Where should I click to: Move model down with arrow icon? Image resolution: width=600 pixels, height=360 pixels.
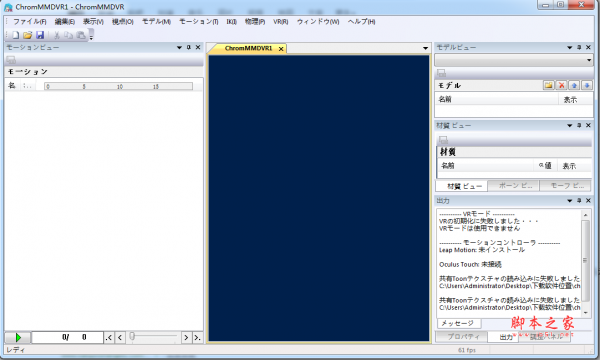(587, 85)
